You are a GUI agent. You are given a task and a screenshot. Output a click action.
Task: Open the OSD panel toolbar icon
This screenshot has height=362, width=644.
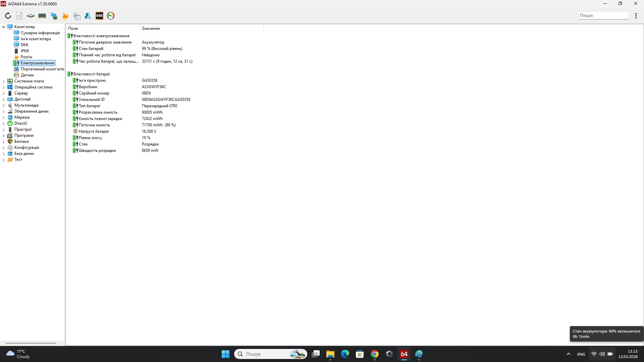(x=99, y=16)
